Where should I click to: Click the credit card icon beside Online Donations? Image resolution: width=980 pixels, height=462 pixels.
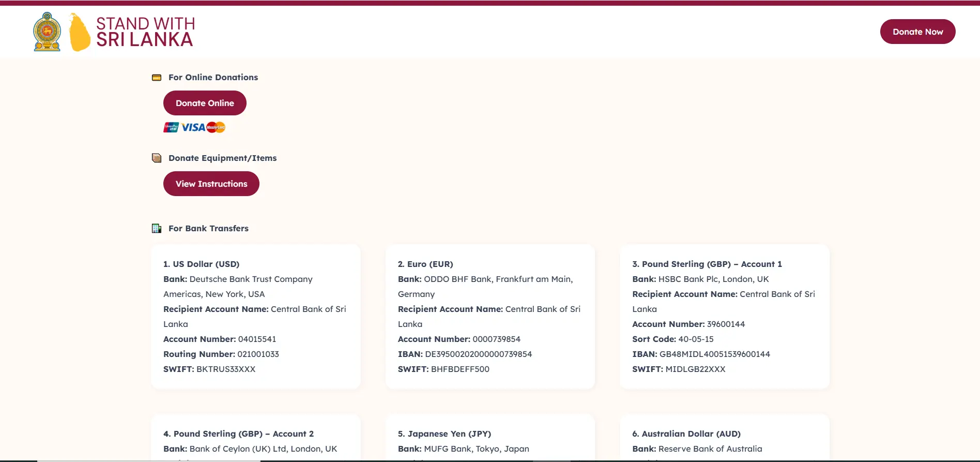157,78
